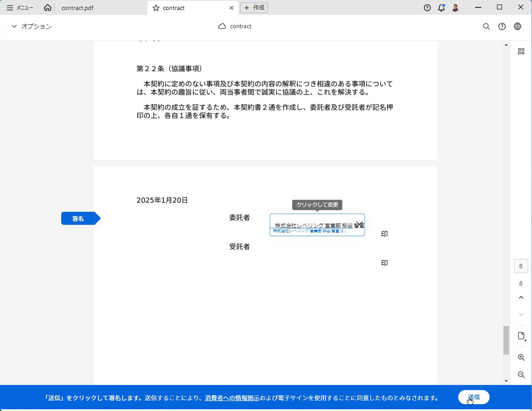Click the star icon on contract tab
532x411 pixels.
point(156,8)
